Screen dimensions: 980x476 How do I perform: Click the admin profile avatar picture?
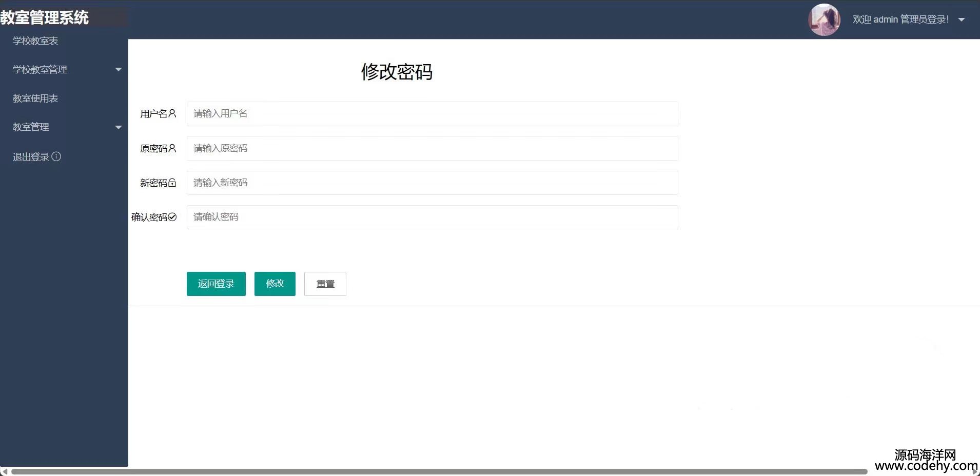pos(824,20)
